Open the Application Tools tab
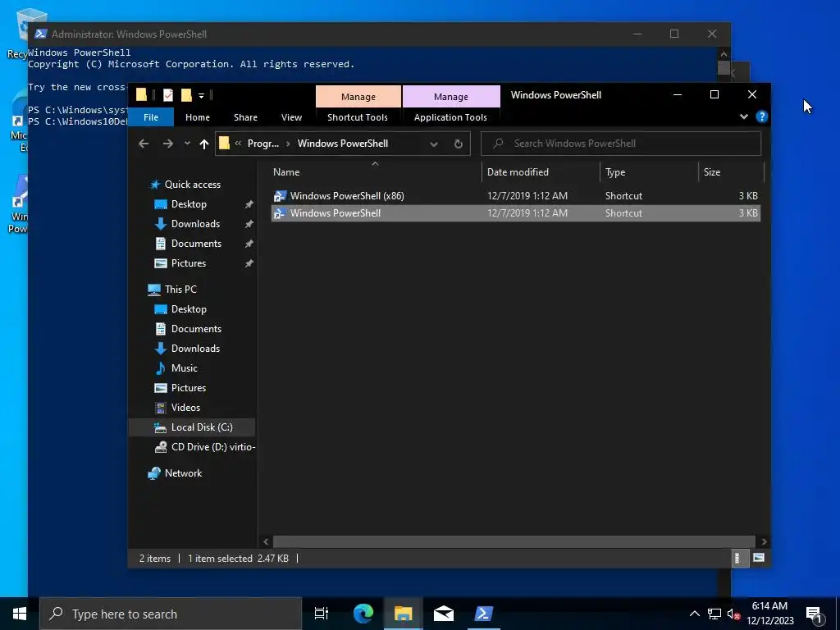Viewport: 840px width, 630px height. click(x=450, y=117)
